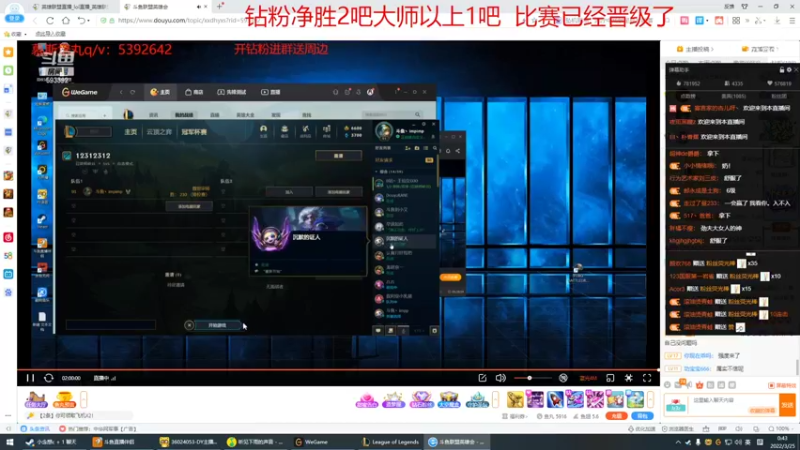The width and height of the screenshot is (800, 450).
Task: Expand the arrow between the two gift groups
Action: pos(495,399)
